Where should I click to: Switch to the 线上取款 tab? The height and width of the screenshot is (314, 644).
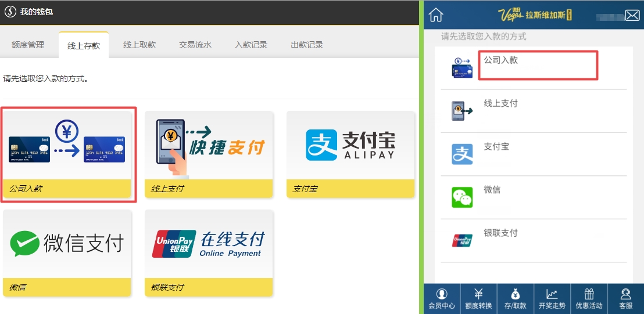(x=139, y=45)
